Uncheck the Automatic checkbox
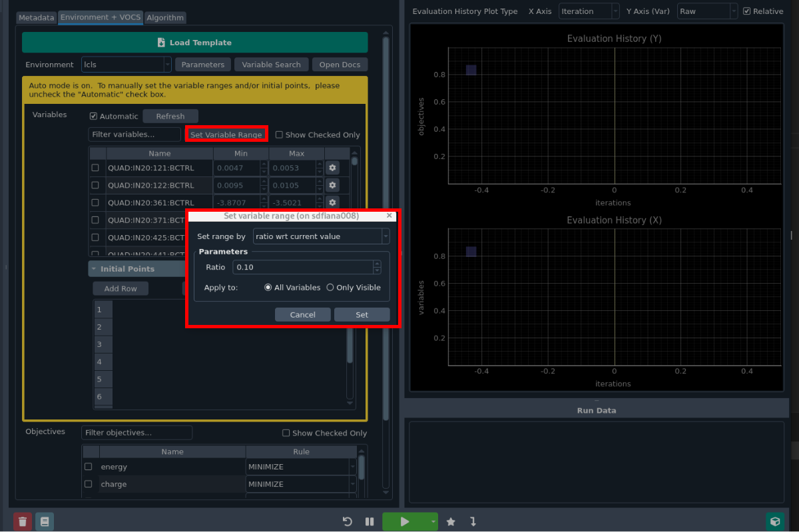Viewport: 799px width, 532px height. 94,117
